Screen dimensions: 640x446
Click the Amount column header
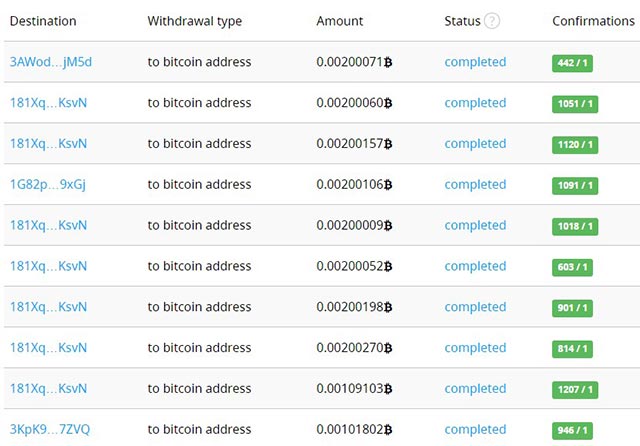[340, 21]
